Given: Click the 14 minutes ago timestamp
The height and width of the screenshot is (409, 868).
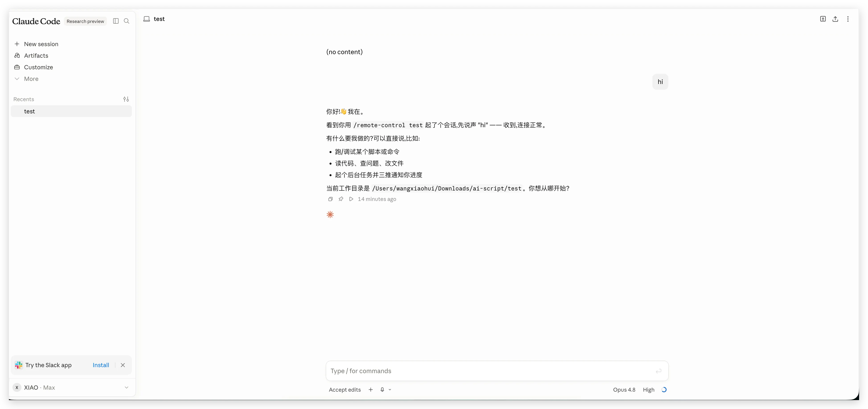Looking at the screenshot, I should tap(377, 199).
